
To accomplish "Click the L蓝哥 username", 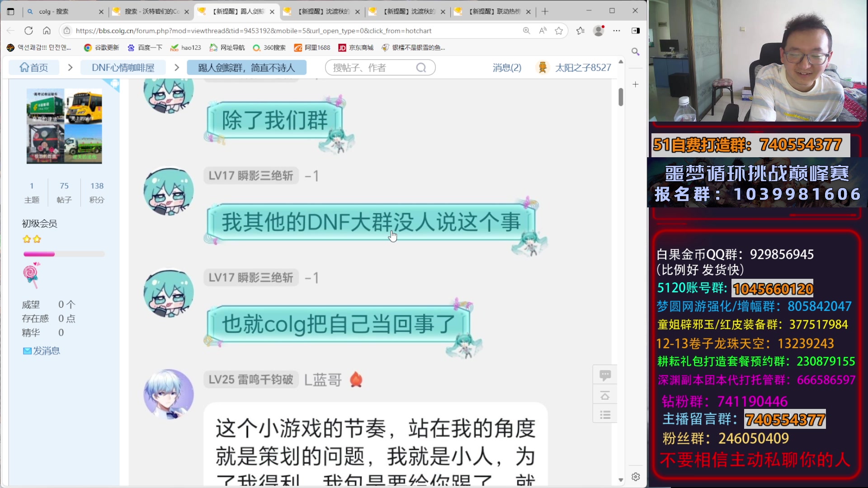I will tap(323, 380).
